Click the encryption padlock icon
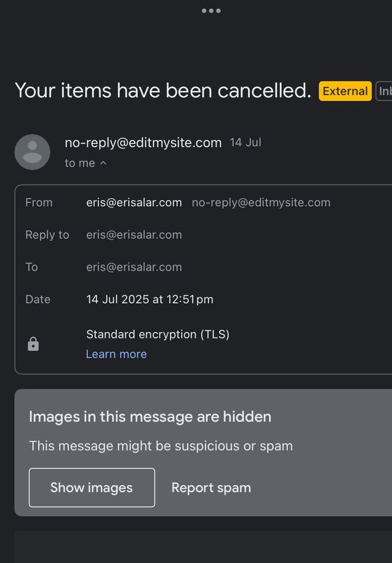Viewport: 392px width, 563px height. click(x=33, y=344)
